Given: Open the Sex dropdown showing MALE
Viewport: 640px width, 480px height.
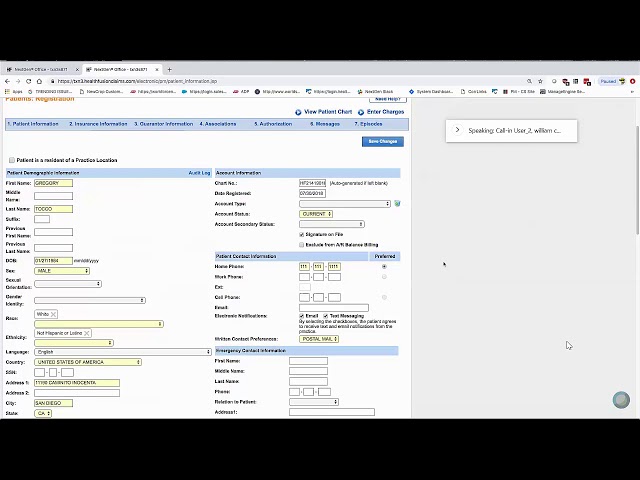Looking at the screenshot, I should pyautogui.click(x=62, y=271).
